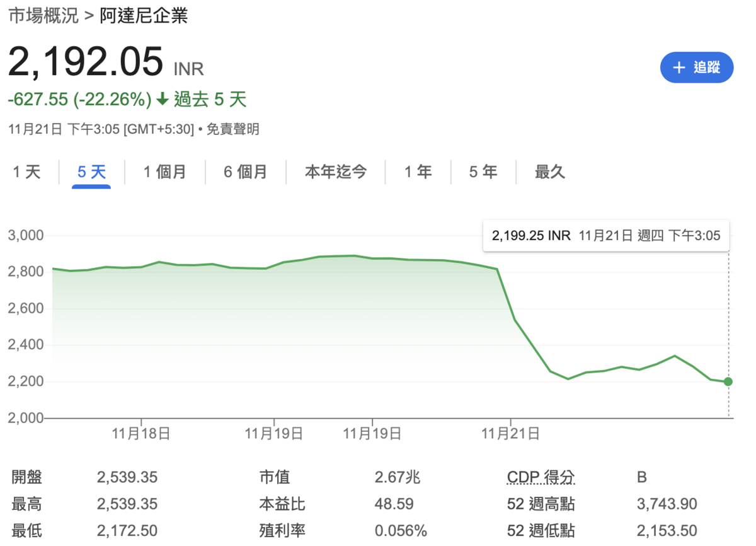This screenshot has height=546, width=756.
Task: Click the 3,000 y-axis label
Action: 26,235
